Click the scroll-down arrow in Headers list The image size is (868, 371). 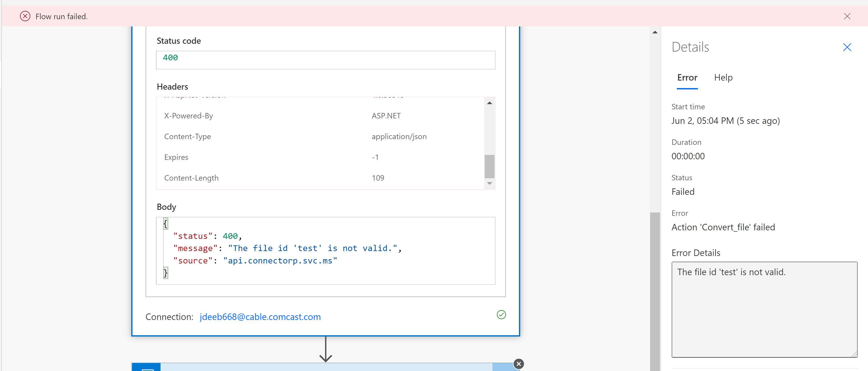[x=490, y=183]
